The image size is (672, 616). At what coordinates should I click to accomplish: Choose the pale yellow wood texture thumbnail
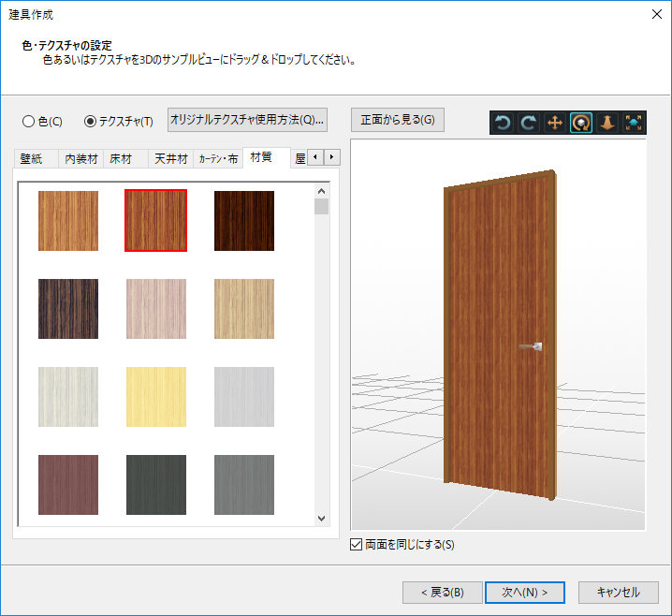point(156,397)
